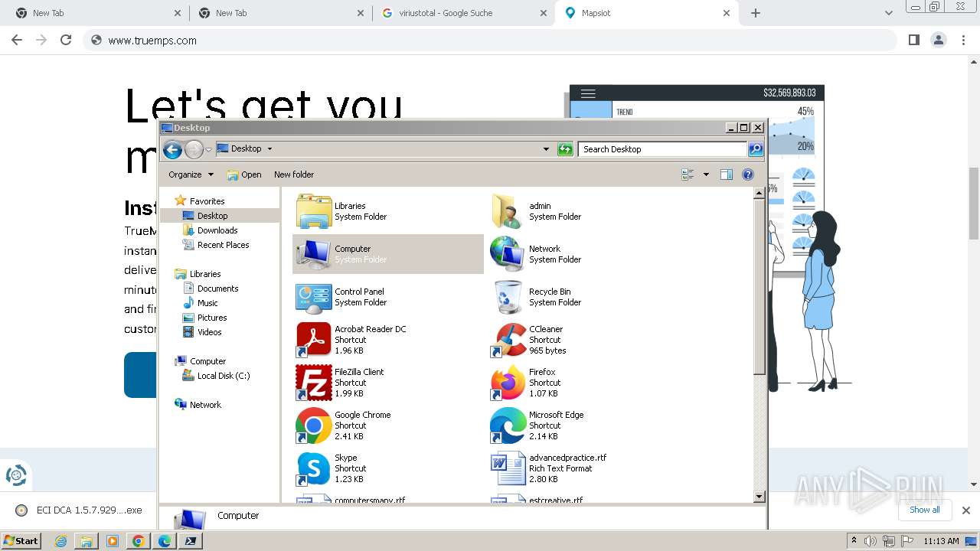Expand the address bar history dropdown
The image size is (980, 551).
(546, 149)
